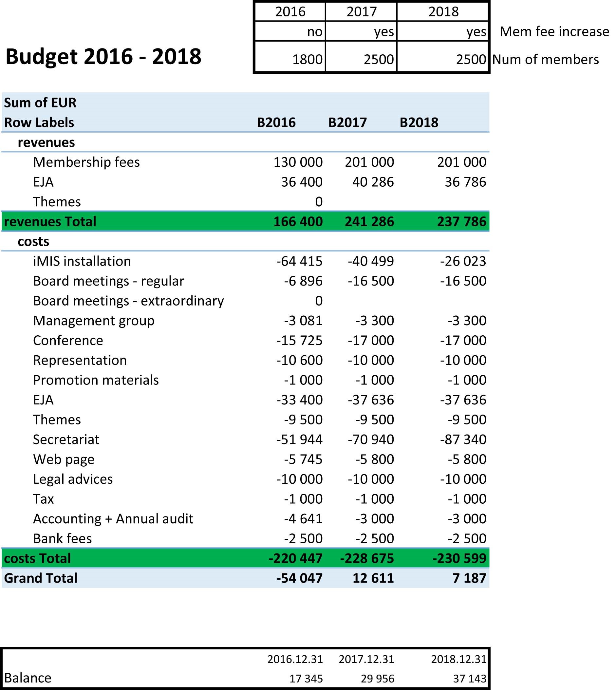
Task: Select the -4 641 accounting value
Action: point(303,519)
